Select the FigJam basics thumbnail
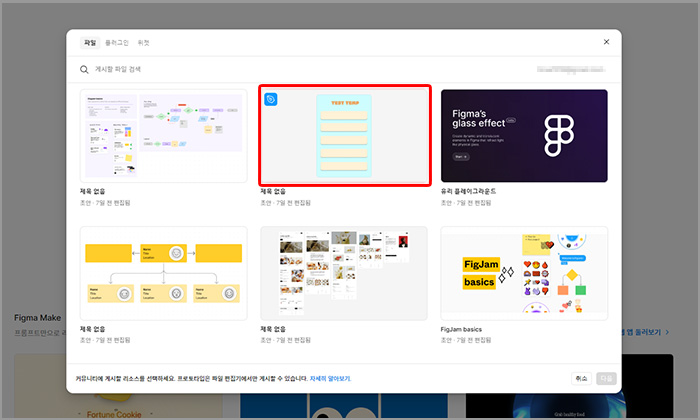Viewport: 700px width, 420px height. coord(524,273)
